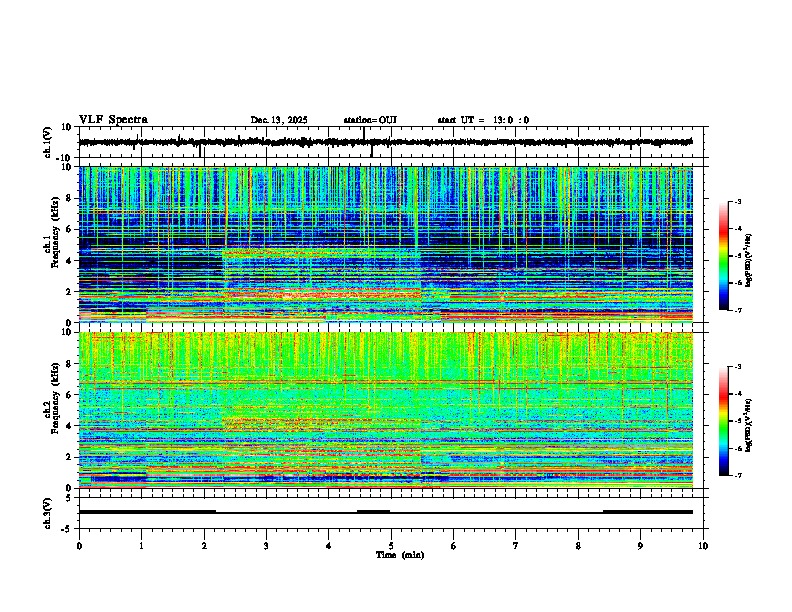Click the time axis tick label "1"
Viewport: 792px width, 612px height.
pos(141,545)
